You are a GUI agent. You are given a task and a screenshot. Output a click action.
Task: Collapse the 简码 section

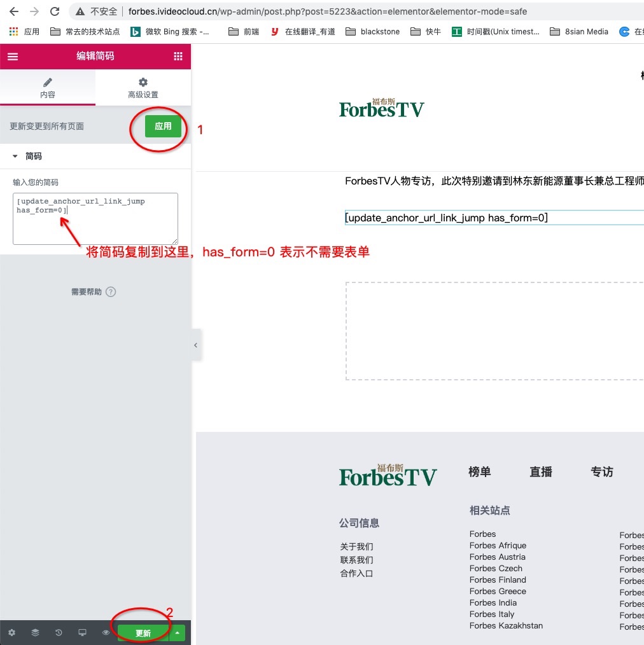pos(15,156)
